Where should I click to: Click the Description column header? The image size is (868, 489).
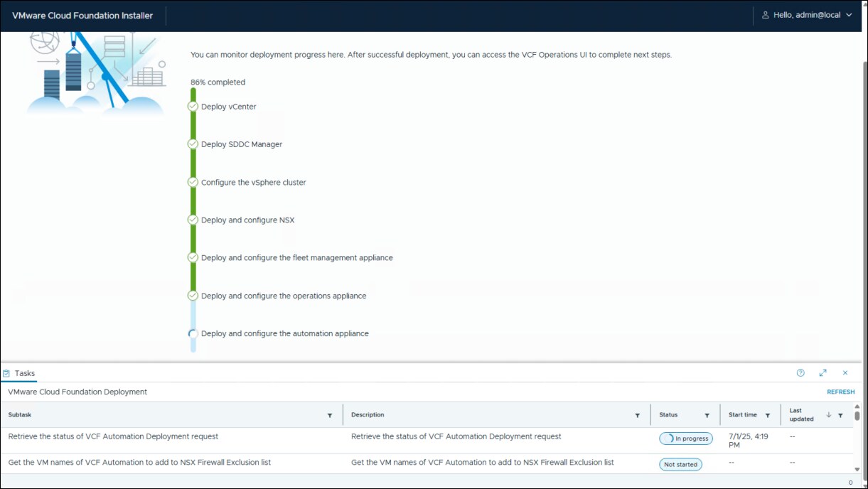tap(368, 415)
